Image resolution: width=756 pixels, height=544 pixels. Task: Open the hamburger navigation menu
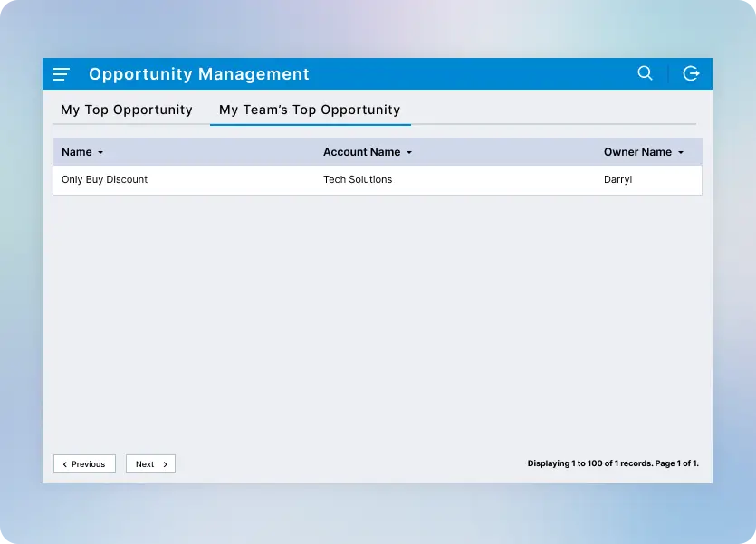(61, 74)
